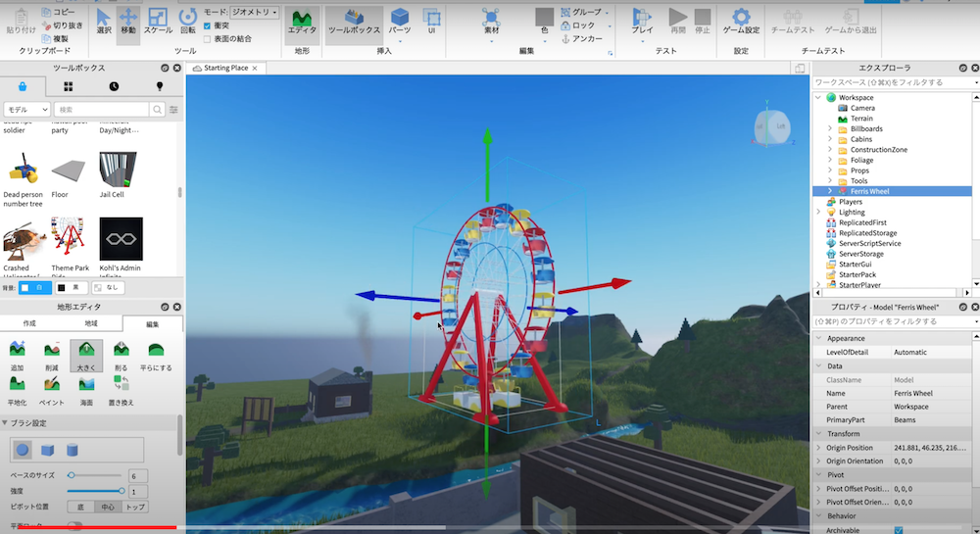
Task: Enable the Join Surfaces (表面の結合) checkbox
Action: click(206, 38)
